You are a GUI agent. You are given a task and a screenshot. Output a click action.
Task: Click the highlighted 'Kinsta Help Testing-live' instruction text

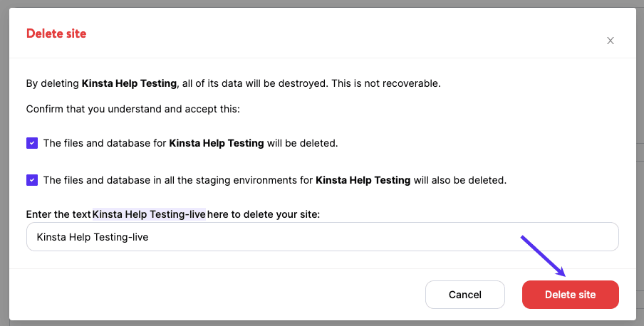[x=149, y=214]
